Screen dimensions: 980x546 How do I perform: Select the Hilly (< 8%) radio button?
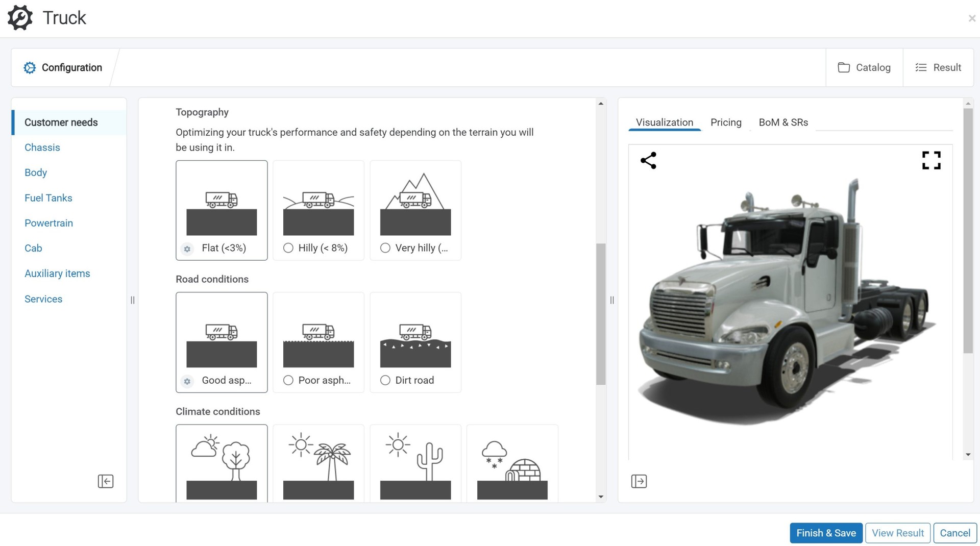(288, 248)
